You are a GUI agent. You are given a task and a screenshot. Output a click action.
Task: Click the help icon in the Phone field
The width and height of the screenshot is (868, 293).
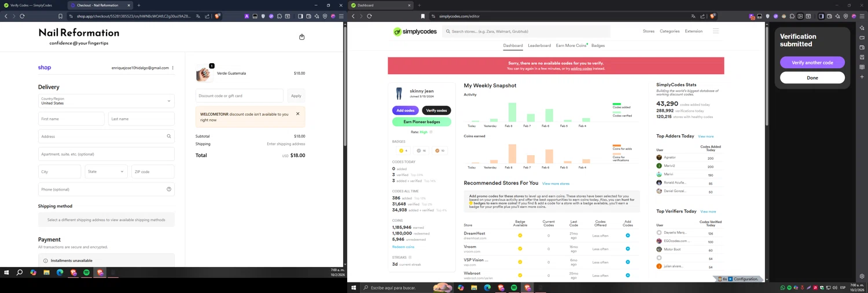(x=169, y=189)
